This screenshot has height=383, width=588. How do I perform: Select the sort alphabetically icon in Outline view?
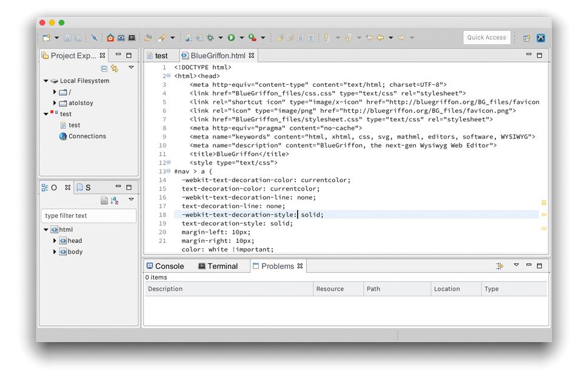[114, 200]
